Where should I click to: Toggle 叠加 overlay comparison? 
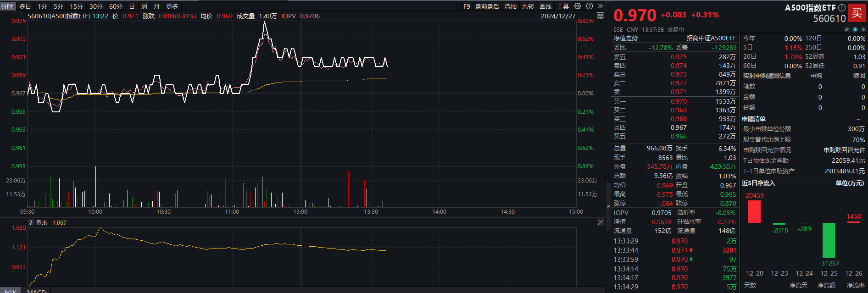[510, 6]
